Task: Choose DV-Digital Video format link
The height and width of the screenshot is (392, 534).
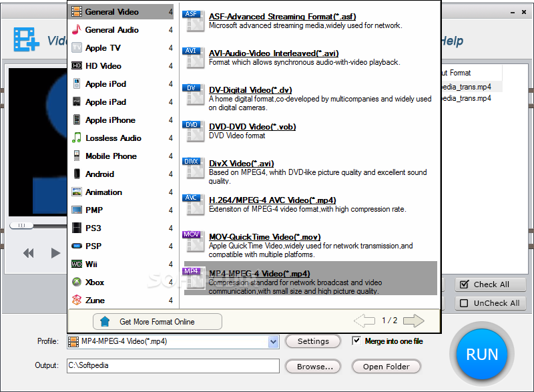Action: [250, 90]
